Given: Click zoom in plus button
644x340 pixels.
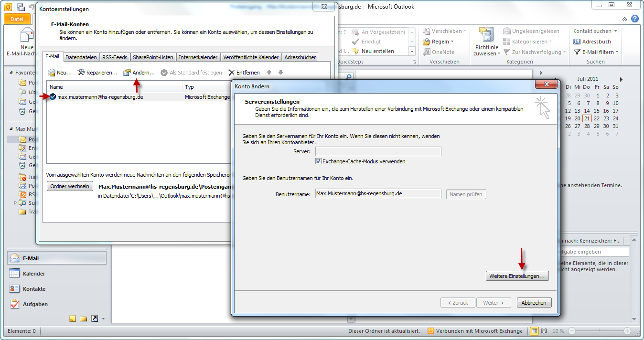Looking at the screenshot, I should click(626, 331).
